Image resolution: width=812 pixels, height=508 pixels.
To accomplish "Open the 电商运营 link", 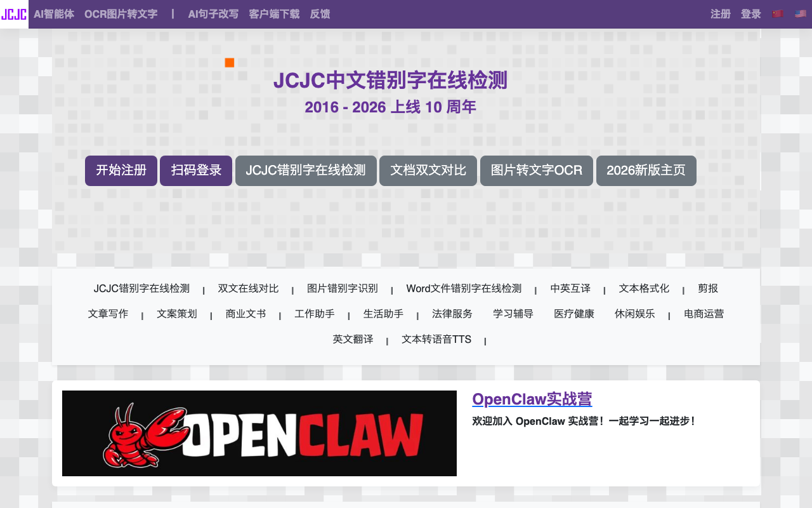I will click(704, 314).
